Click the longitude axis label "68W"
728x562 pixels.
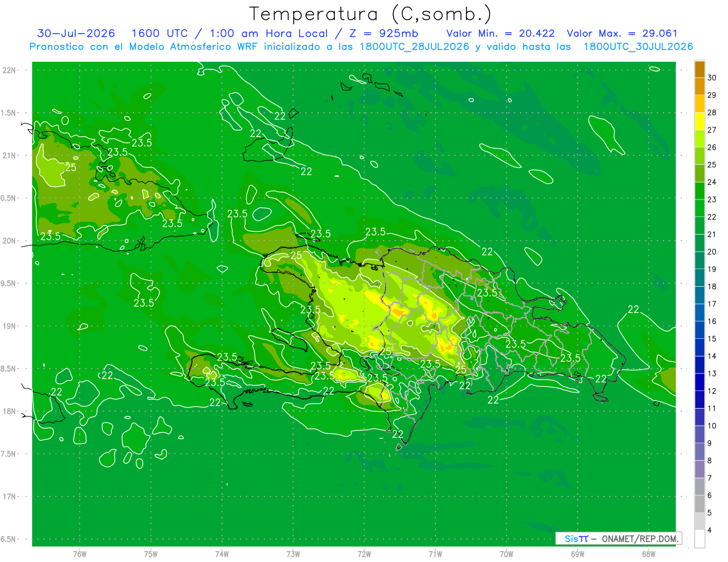(x=648, y=554)
